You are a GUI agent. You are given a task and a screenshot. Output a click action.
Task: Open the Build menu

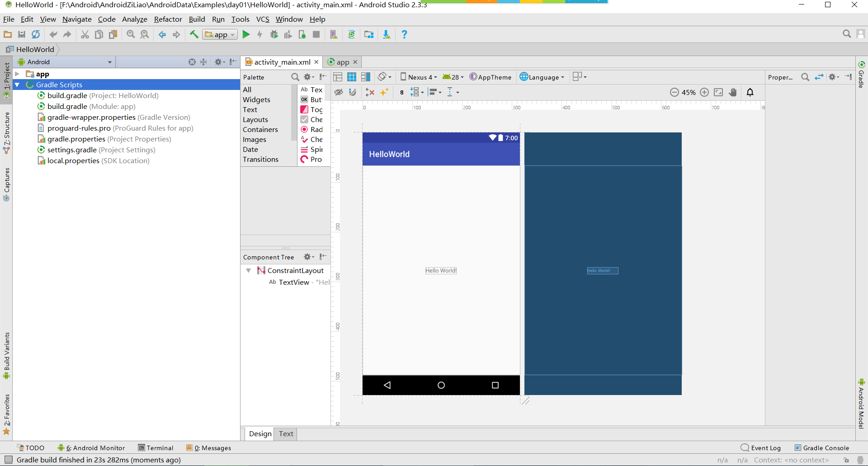[x=197, y=19]
